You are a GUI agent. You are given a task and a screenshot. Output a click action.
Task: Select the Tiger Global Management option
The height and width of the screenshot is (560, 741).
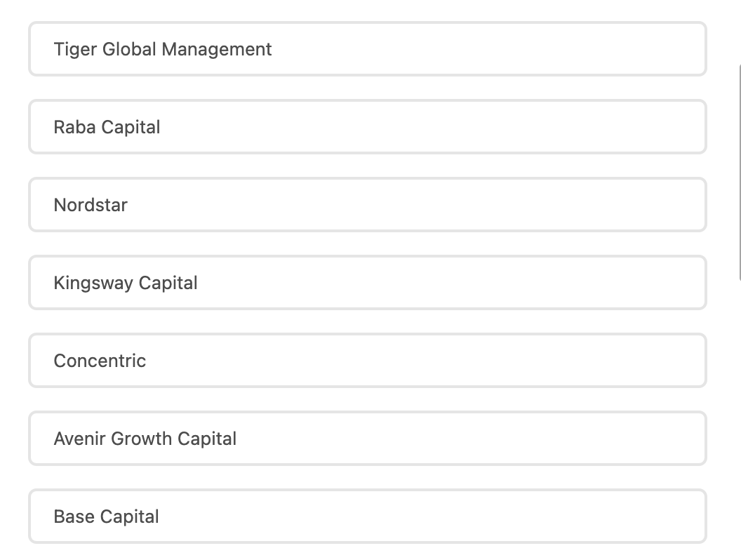coord(367,49)
